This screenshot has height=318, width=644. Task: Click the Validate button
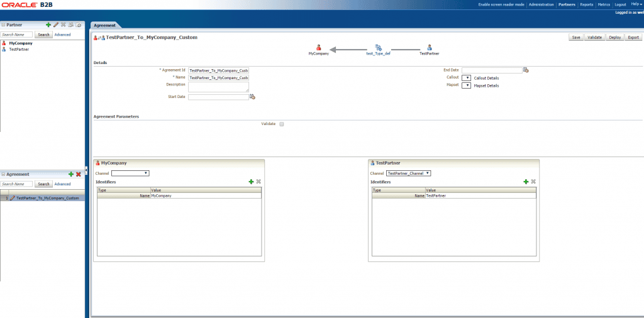click(595, 37)
